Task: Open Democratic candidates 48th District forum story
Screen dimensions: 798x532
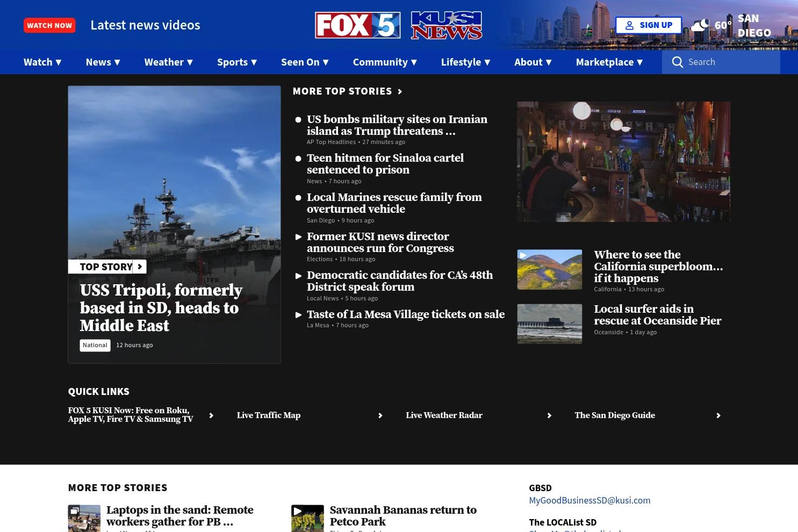Action: 400,281
